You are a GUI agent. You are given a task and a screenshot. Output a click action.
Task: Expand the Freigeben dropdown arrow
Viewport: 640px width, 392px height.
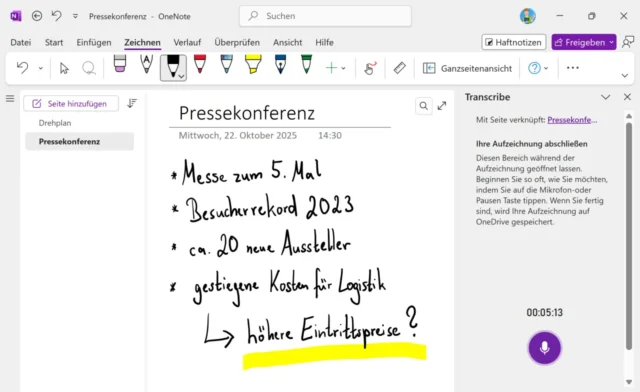(x=611, y=42)
